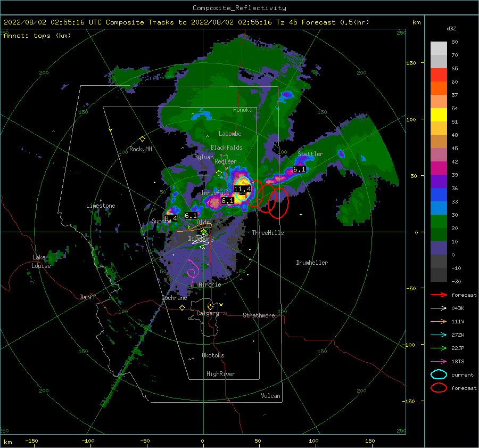Click the Ponoka city label
479x448 pixels.
(x=243, y=110)
